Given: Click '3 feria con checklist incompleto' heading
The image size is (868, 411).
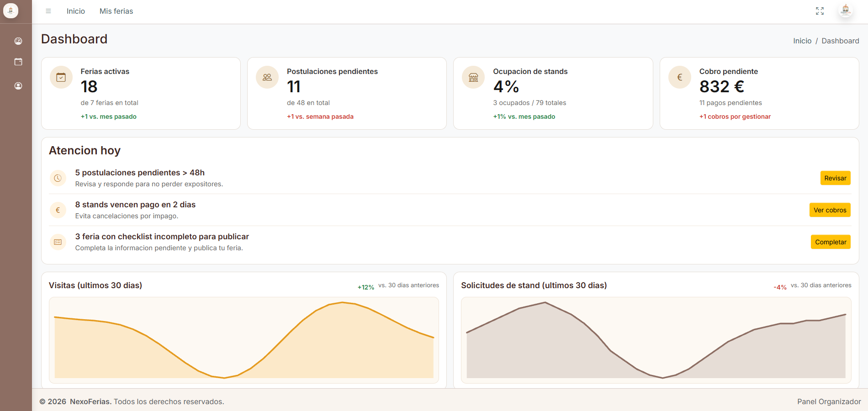Looking at the screenshot, I should pyautogui.click(x=162, y=237).
